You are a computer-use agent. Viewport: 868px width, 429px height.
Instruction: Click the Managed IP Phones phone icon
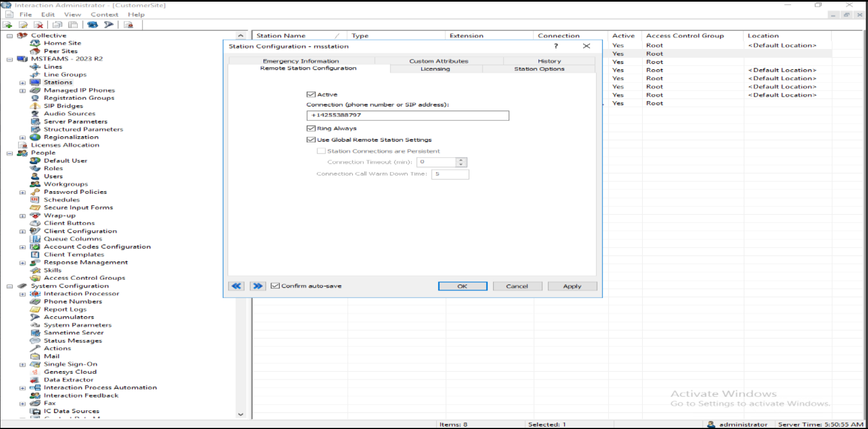35,90
